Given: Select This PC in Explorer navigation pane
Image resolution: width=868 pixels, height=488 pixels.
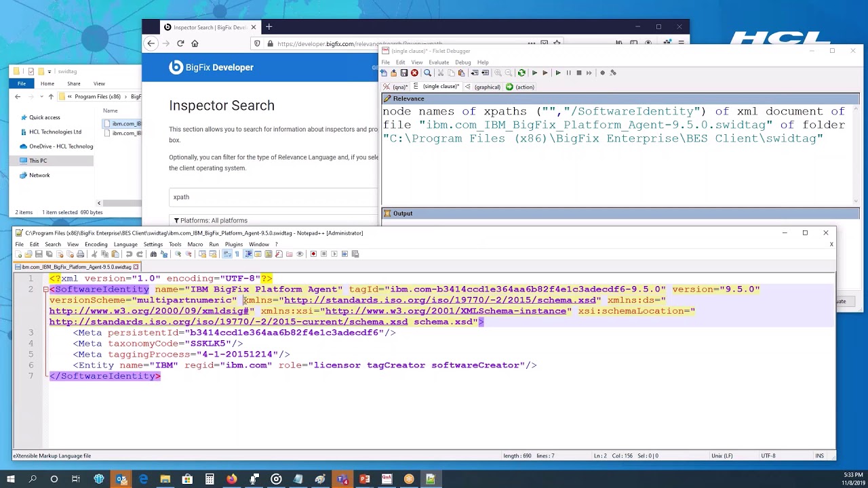Looking at the screenshot, I should click(x=38, y=161).
